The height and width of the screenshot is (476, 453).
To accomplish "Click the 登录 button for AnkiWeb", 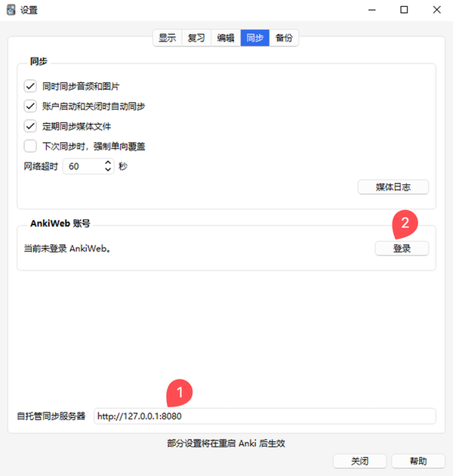I will pyautogui.click(x=402, y=249).
